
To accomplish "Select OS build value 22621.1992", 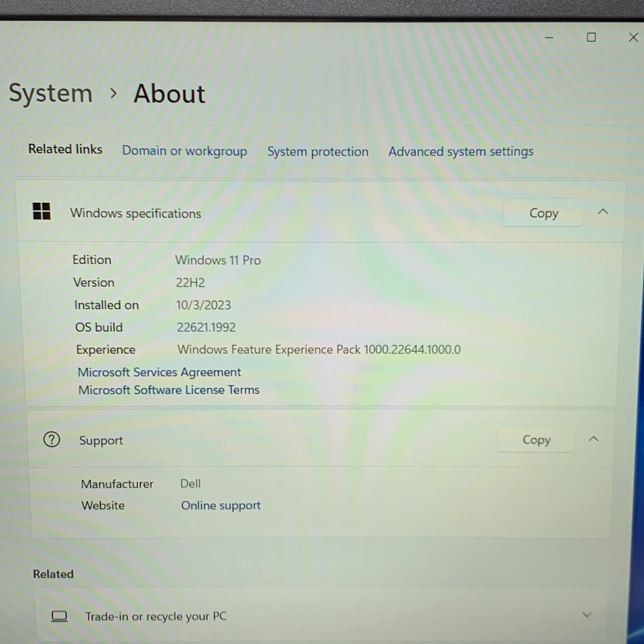I will tap(206, 328).
